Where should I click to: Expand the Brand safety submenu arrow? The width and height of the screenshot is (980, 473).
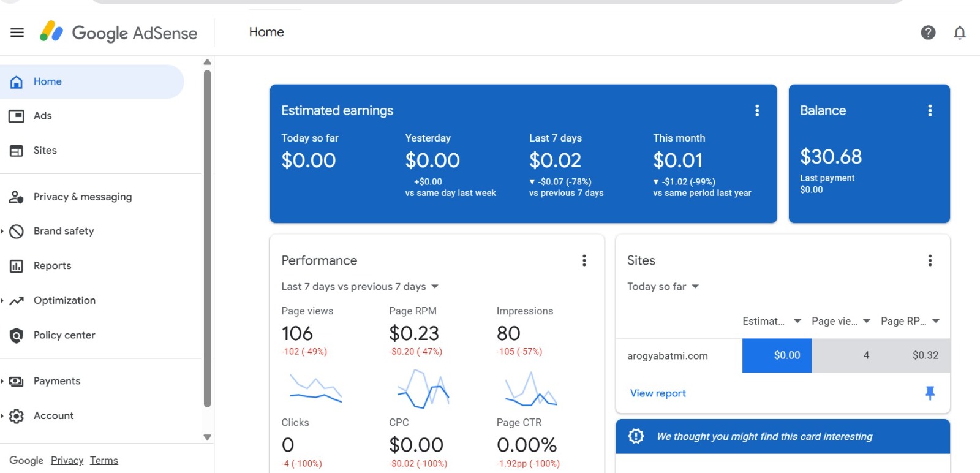pyautogui.click(x=2, y=232)
